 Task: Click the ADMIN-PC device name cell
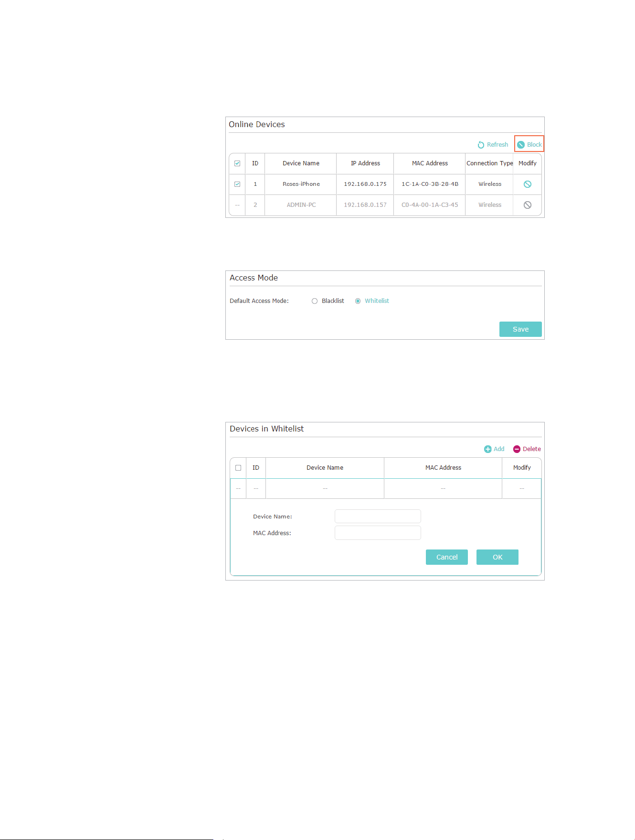pos(301,205)
